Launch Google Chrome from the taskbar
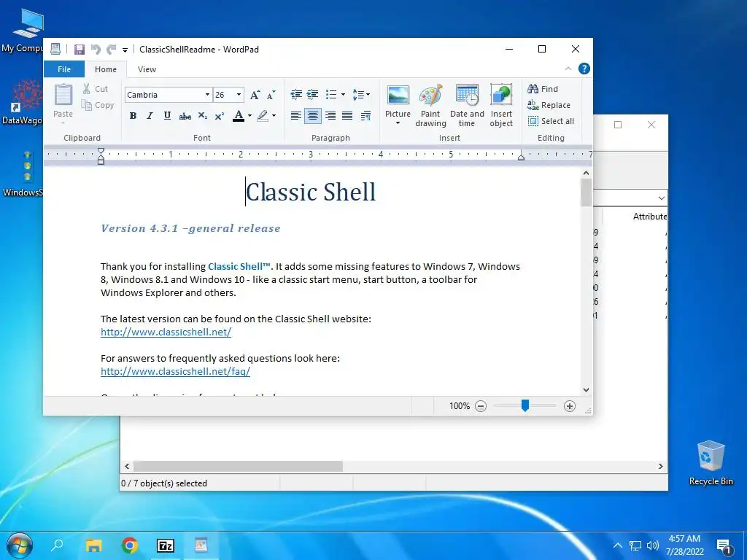 (130, 545)
